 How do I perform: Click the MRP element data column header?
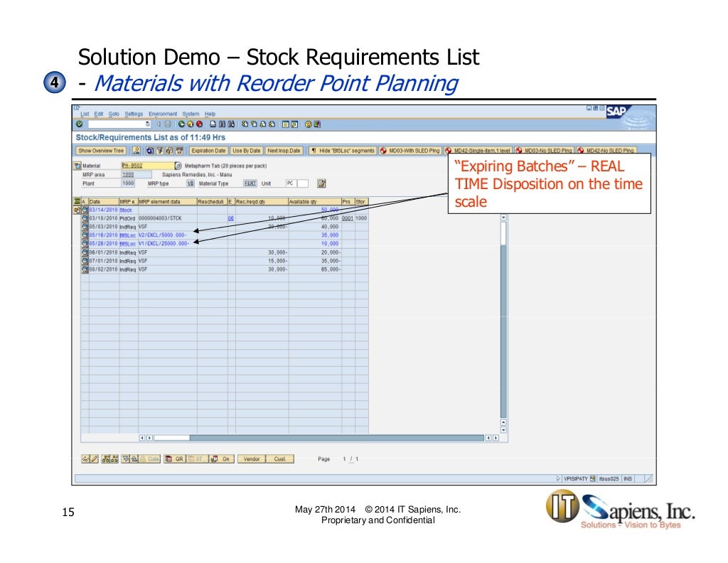167,201
